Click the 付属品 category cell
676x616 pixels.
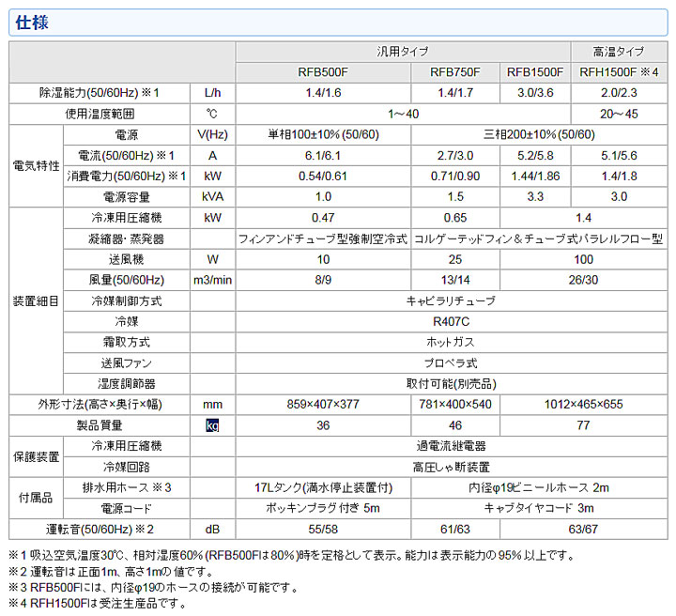tap(37, 498)
